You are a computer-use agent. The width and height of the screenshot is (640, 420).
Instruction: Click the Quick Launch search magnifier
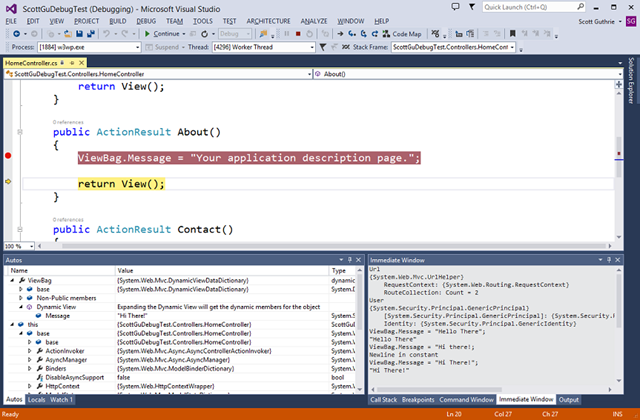pyautogui.click(x=580, y=7)
